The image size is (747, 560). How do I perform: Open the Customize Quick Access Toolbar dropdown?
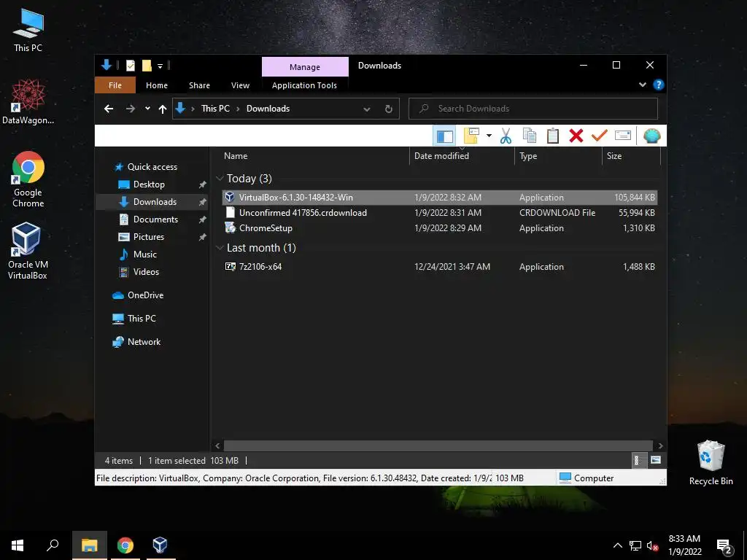point(160,66)
